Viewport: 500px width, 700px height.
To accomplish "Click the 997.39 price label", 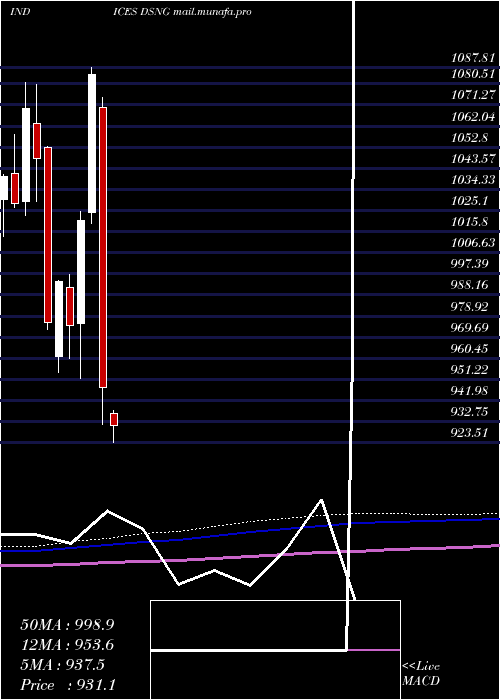I will [470, 263].
